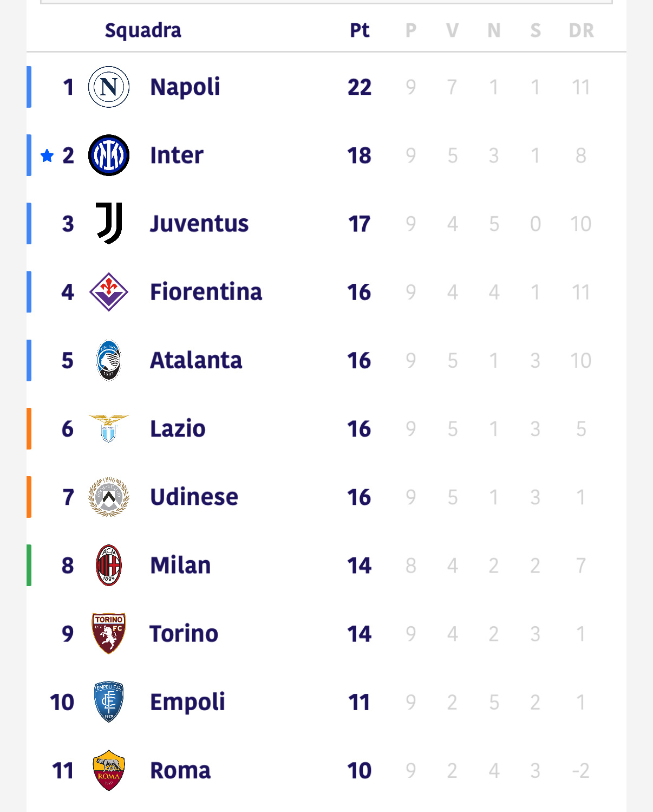Click the V wins column header
Screen dimensions: 653x812
tap(452, 30)
